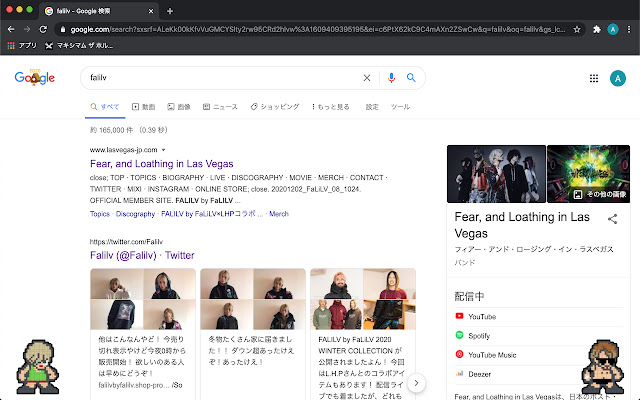This screenshot has width=640, height=400.
Task: Open the FALILV by FaLiLV×LHPコラボ sitelink
Action: coord(212,214)
